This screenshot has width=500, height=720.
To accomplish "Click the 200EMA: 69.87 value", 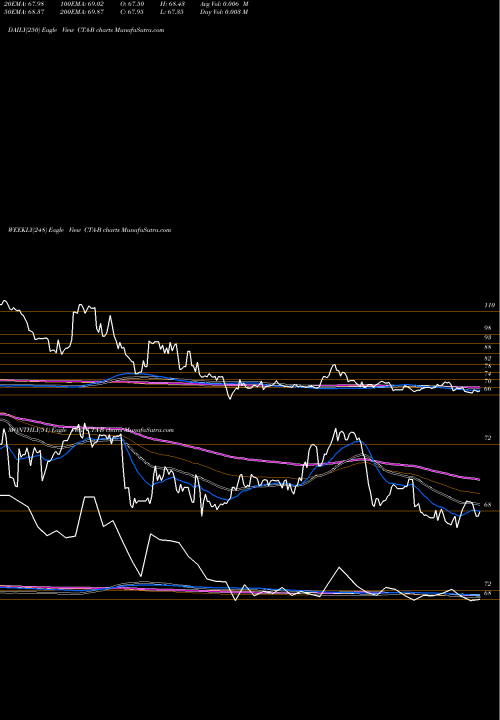I will click(x=82, y=12).
